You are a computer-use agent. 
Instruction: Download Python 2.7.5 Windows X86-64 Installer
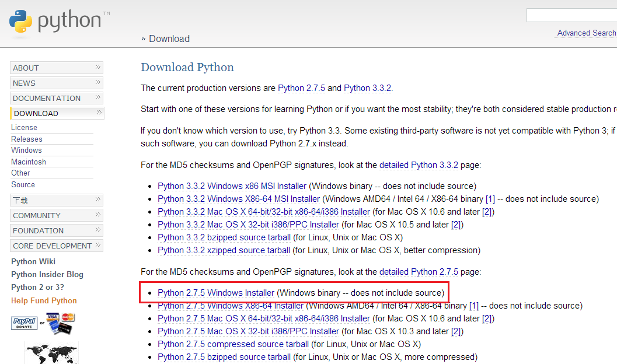(x=231, y=306)
